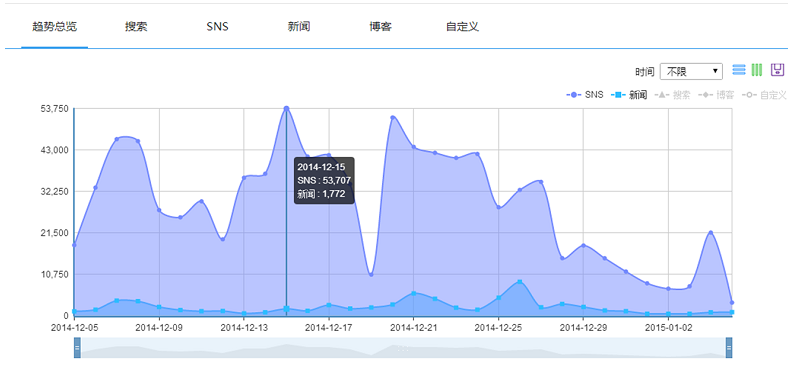Open the 自定义 tab
The height and width of the screenshot is (372, 791).
462,27
